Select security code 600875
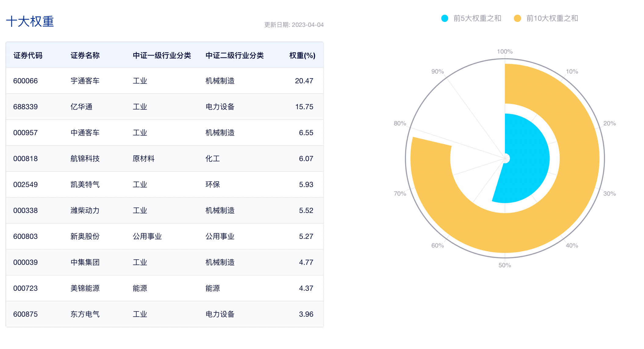This screenshot has height=349, width=644. (x=25, y=314)
